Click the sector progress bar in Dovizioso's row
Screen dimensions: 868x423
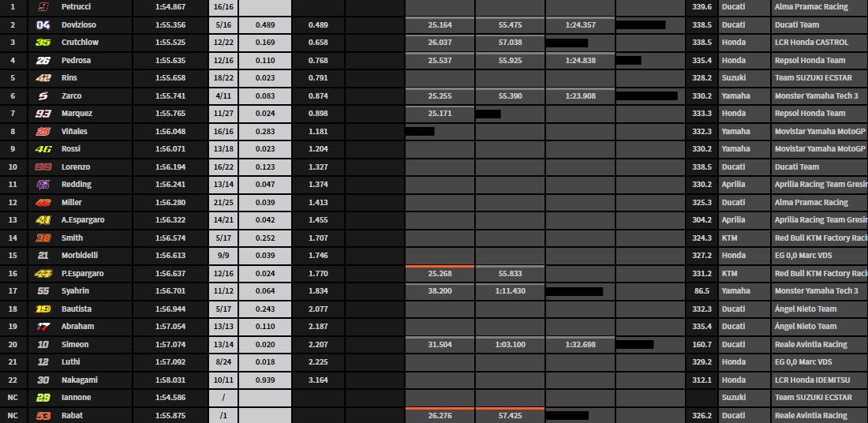coord(641,25)
